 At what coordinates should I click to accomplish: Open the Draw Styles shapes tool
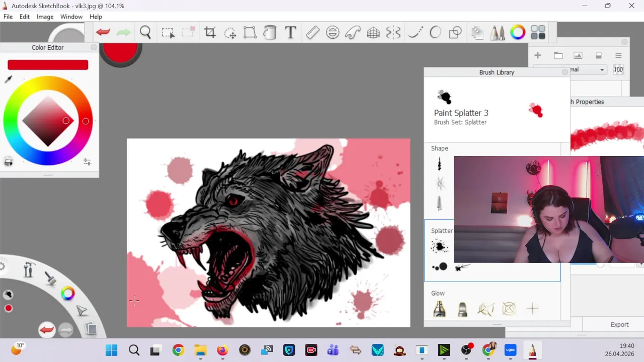click(455, 33)
